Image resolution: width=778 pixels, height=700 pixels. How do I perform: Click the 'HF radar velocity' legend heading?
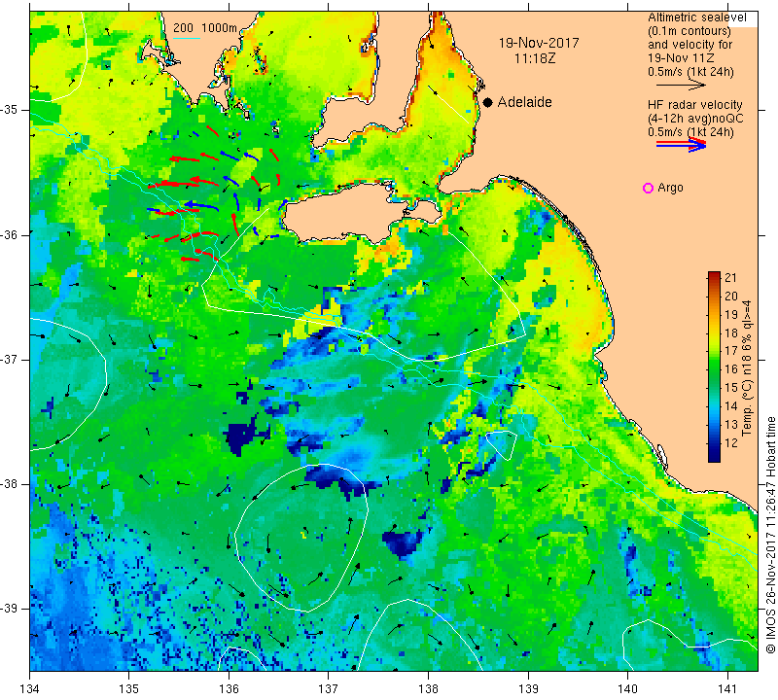click(694, 105)
